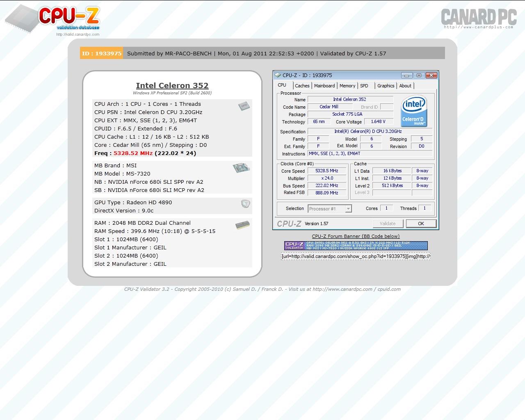Screen dimensions: 525x420
Task: Click the Multiplier value x 24.0
Action: click(x=327, y=178)
